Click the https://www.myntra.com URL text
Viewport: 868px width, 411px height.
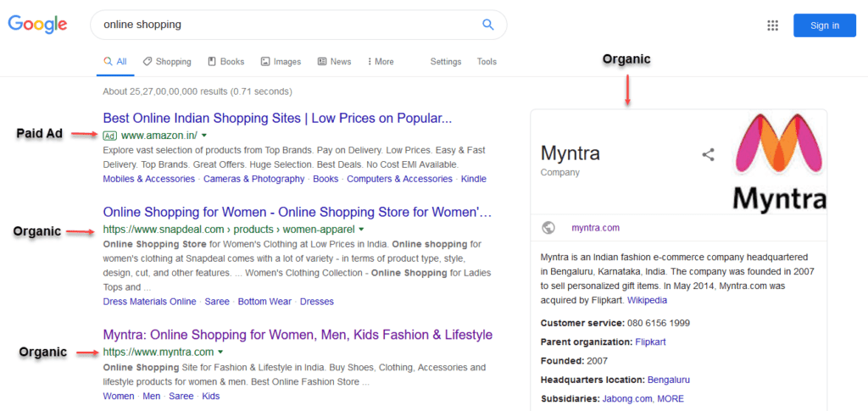click(x=159, y=352)
